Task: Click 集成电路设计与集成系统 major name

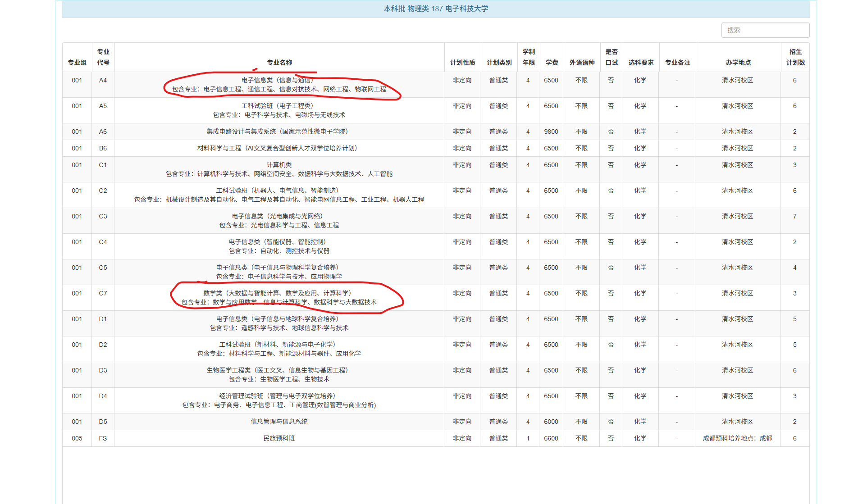Action: [279, 132]
